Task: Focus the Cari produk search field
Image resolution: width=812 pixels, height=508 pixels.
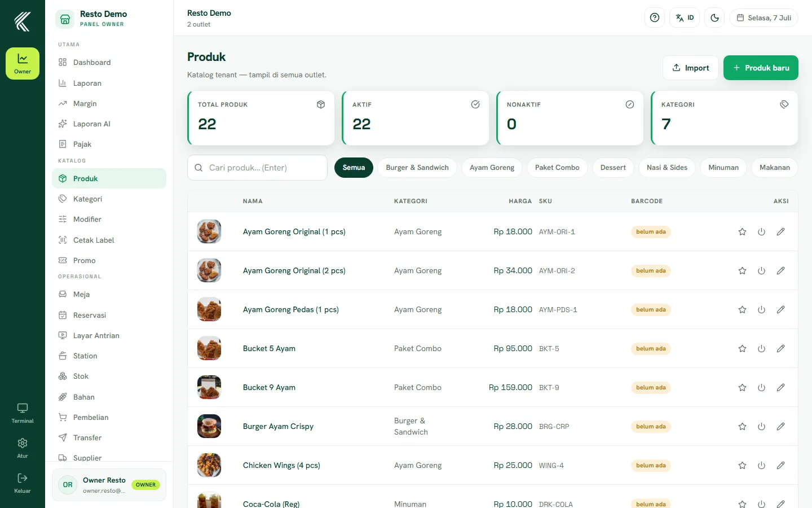Action: coord(257,168)
